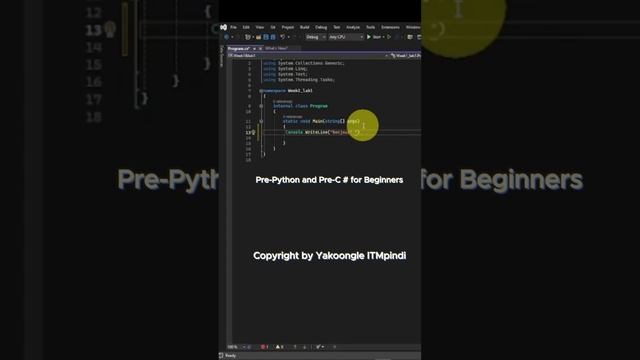Open the Project menu
Image resolution: width=640 pixels, height=360 pixels.
288,27
